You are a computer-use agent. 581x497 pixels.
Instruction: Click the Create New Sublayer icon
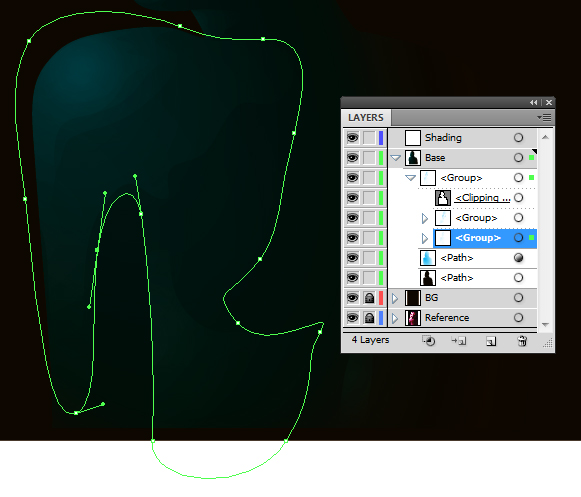tap(459, 341)
